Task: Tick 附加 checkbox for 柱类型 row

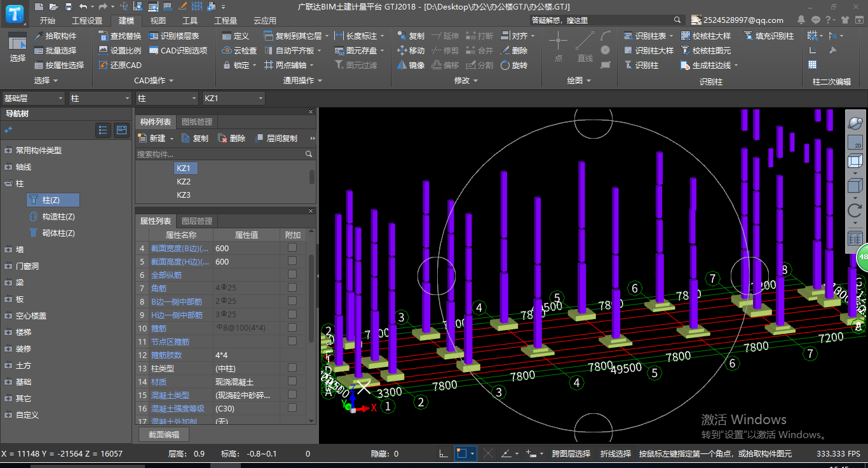Action: tap(292, 368)
